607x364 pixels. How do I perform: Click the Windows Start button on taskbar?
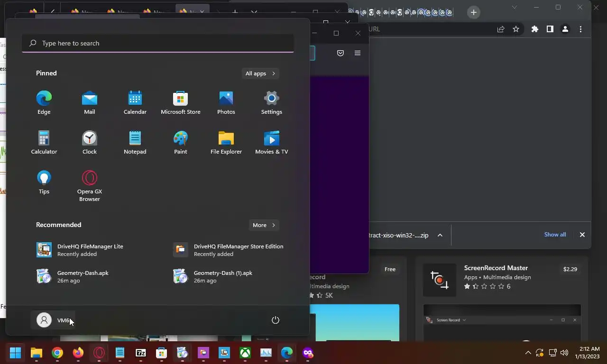pyautogui.click(x=16, y=353)
